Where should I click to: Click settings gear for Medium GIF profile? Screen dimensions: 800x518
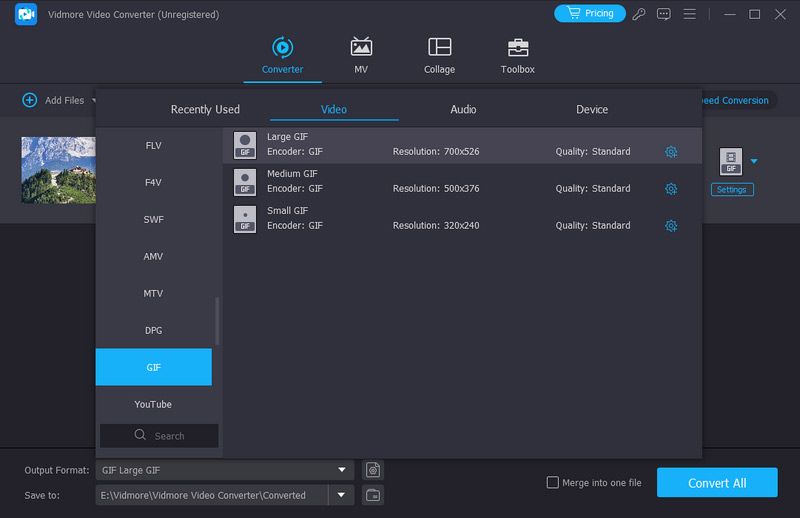pos(671,189)
